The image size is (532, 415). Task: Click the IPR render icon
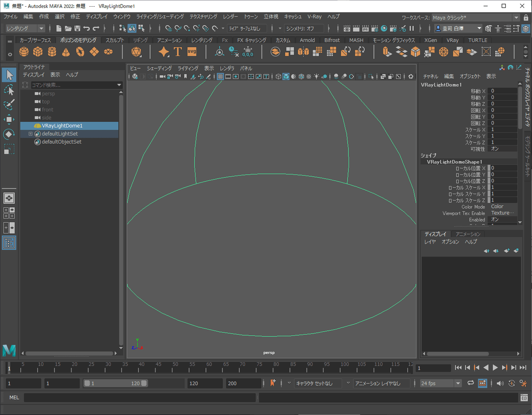click(x=365, y=28)
